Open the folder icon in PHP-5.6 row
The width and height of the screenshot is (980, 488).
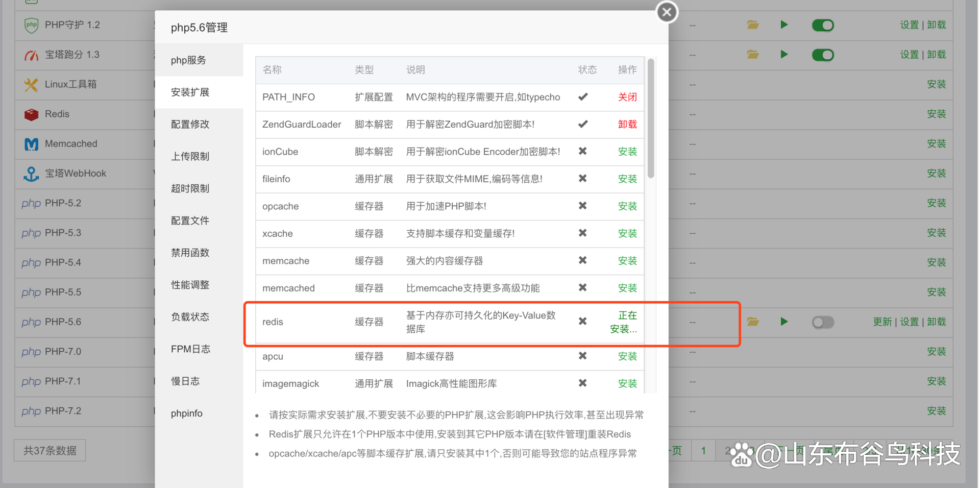[x=753, y=322]
